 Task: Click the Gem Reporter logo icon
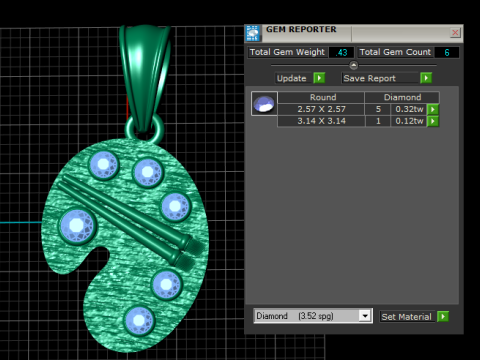point(253,33)
